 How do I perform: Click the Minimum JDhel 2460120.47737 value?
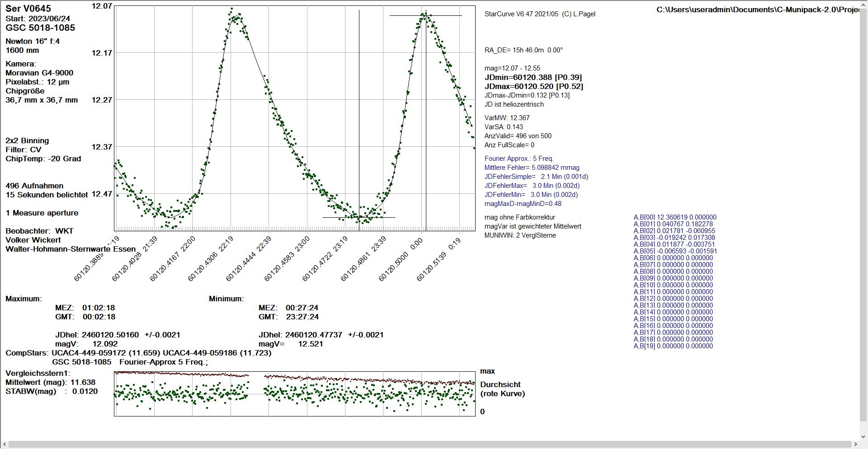click(x=321, y=335)
